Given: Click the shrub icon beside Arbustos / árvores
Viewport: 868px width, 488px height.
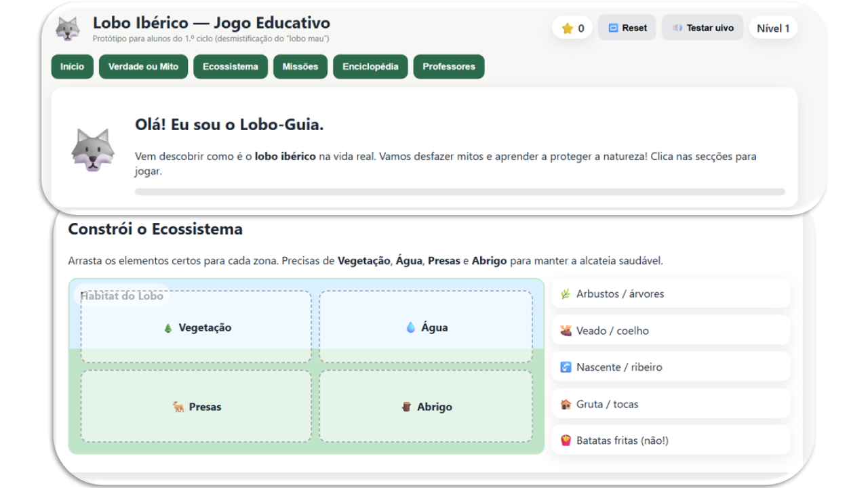Looking at the screenshot, I should click(x=566, y=294).
